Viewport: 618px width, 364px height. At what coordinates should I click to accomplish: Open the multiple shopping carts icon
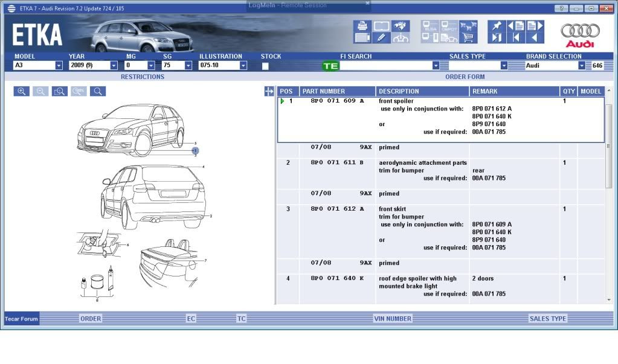point(468,26)
